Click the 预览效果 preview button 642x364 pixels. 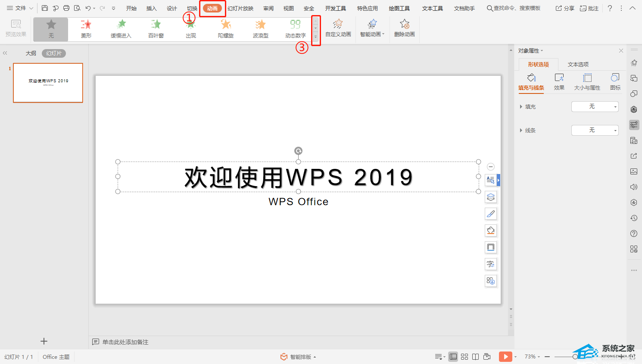pos(16,28)
